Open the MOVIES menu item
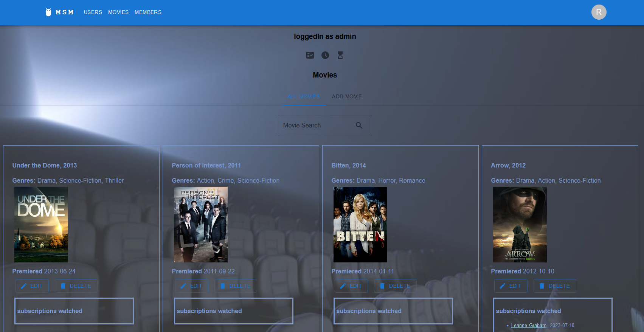Screen dimensions: 644x332 (118, 12)
